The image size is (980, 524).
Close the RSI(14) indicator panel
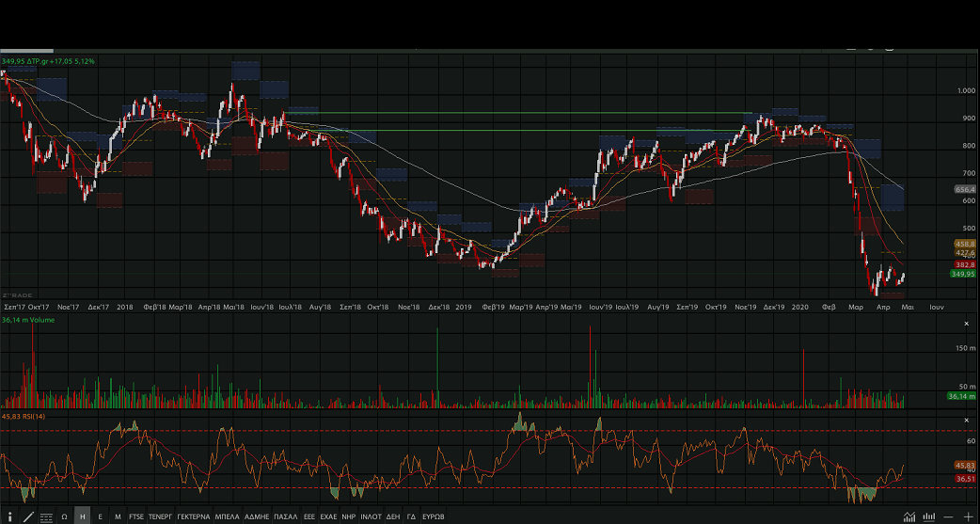[966, 417]
